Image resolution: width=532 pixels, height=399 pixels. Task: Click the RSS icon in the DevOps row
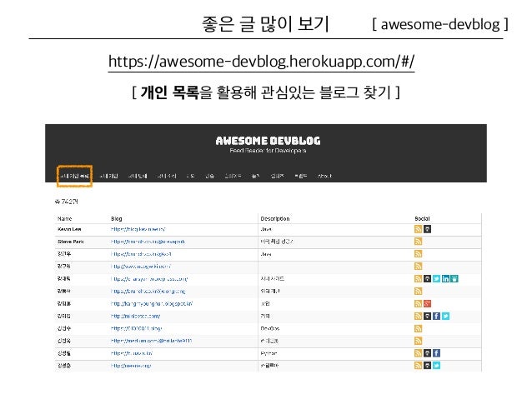418,328
